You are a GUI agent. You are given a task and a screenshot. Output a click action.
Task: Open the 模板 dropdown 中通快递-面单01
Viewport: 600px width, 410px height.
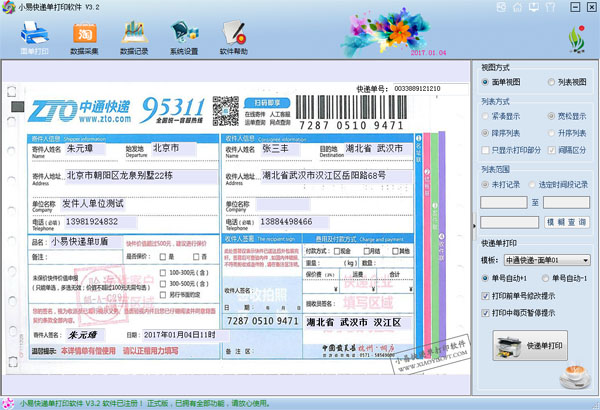547,260
